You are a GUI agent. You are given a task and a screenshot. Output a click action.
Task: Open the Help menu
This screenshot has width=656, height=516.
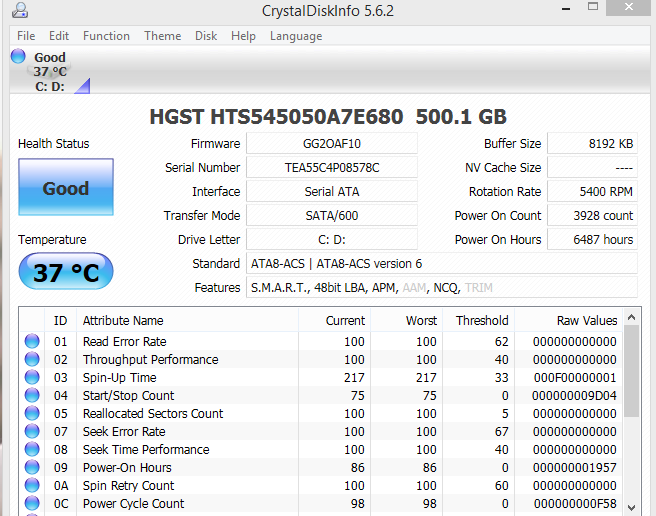pos(243,36)
